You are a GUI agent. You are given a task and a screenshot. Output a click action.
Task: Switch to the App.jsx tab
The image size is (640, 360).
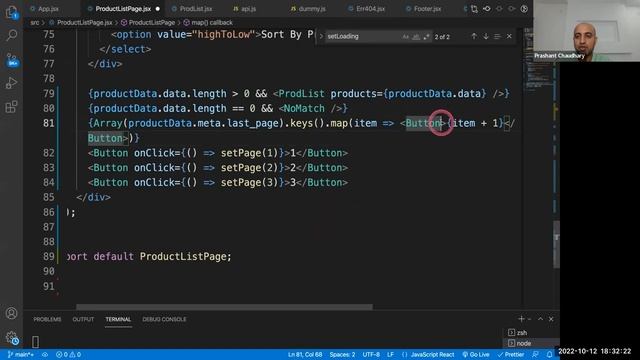pyautogui.click(x=48, y=9)
